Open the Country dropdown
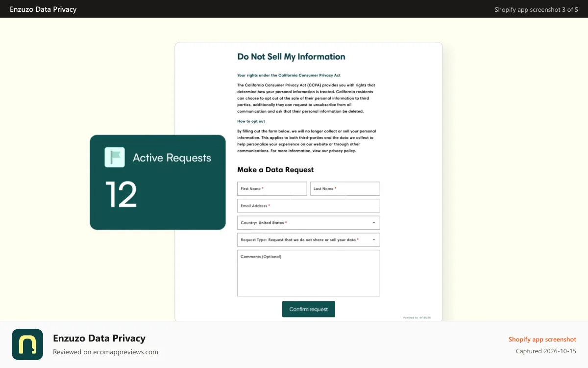This screenshot has width=588, height=368. point(309,223)
